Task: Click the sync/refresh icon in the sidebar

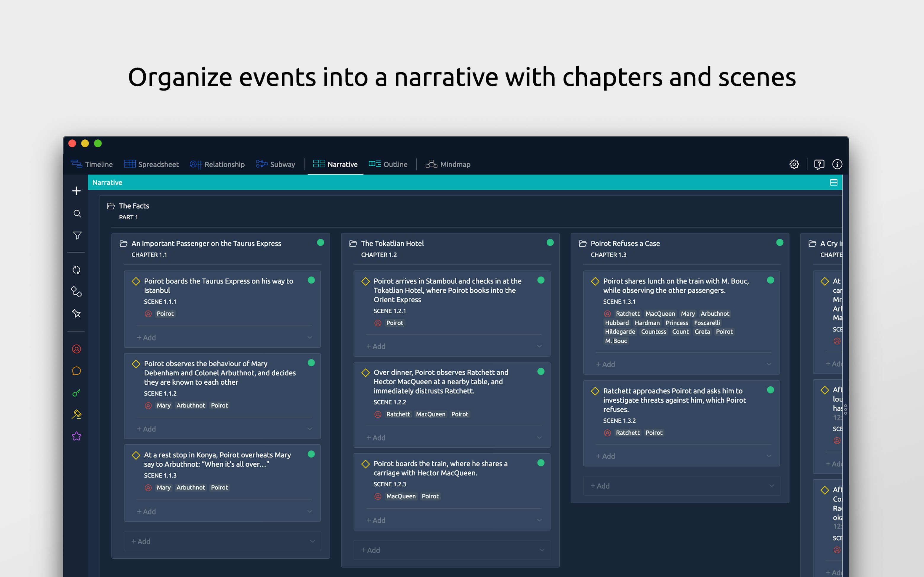Action: pos(76,270)
